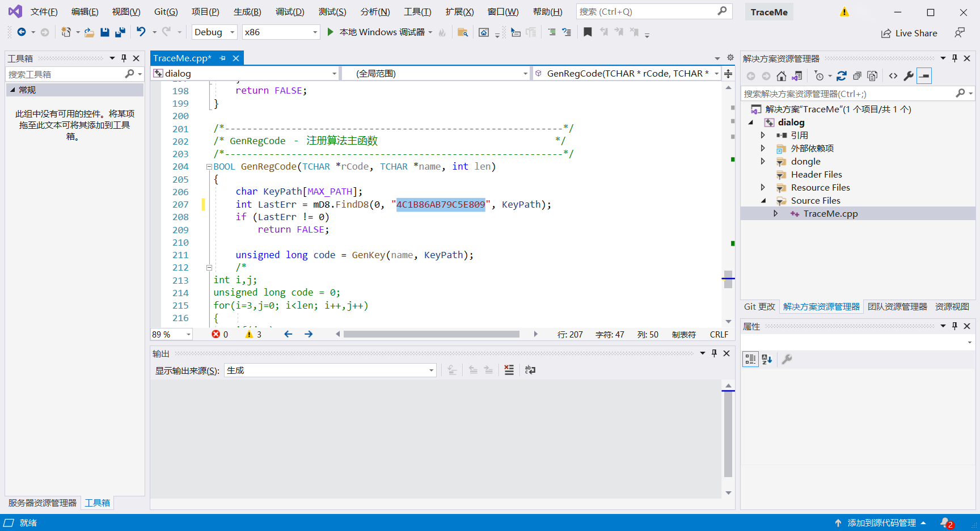980x531 pixels.
Task: Click the CRLF line ending indicator
Action: 719,335
